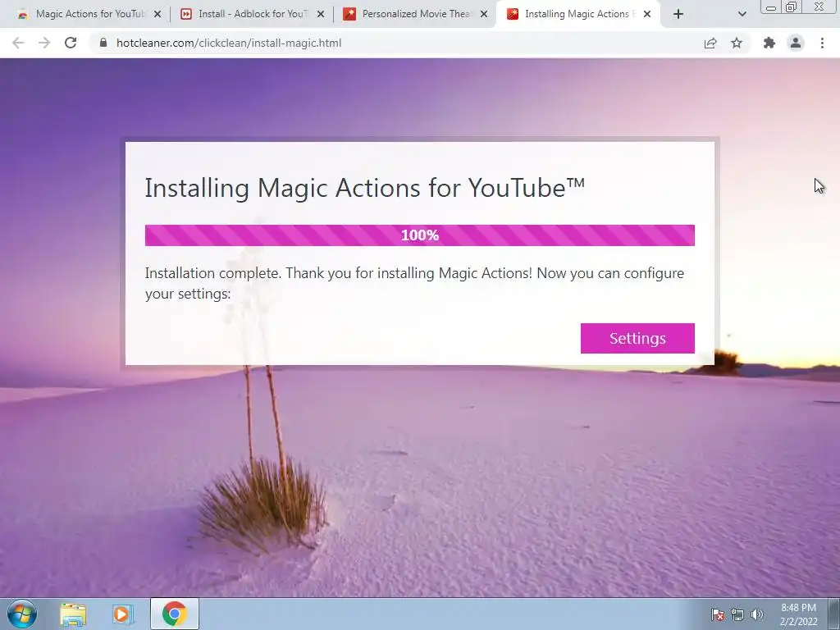
Task: Go back to previous page
Action: (x=18, y=43)
